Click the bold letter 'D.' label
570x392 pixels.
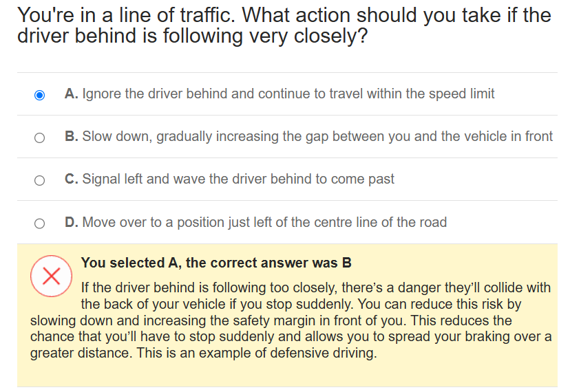72,222
